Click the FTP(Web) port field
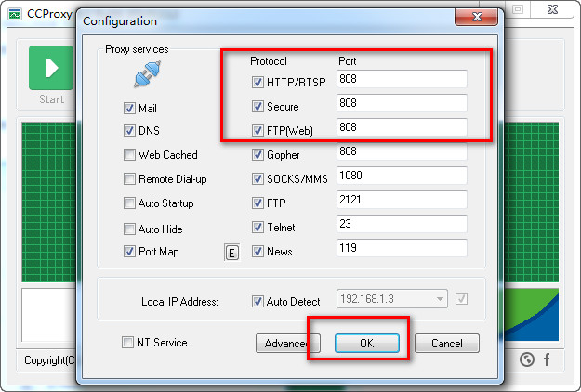581x392 pixels. coord(402,127)
